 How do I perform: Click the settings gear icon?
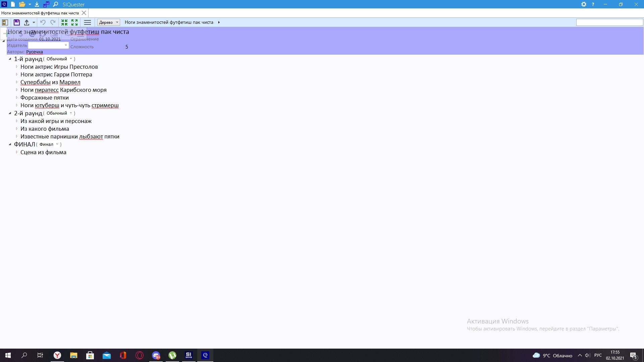(x=584, y=4)
